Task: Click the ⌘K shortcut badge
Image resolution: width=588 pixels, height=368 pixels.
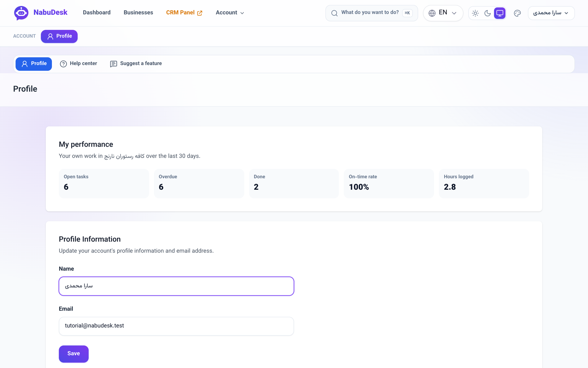Action: tap(407, 13)
